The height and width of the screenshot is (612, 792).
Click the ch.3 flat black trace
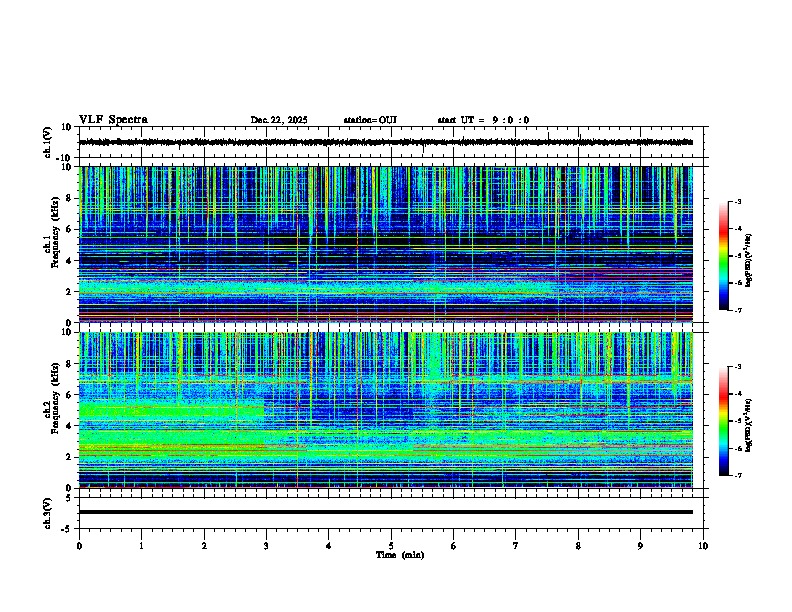pos(385,512)
